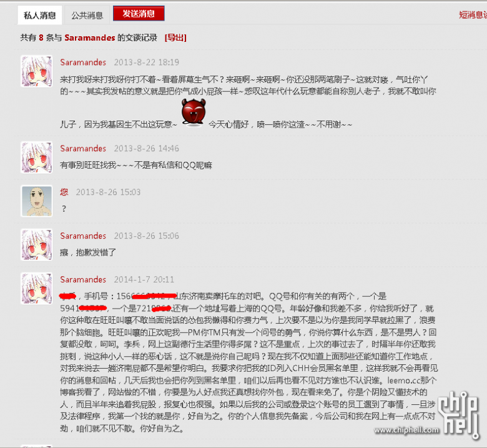The image size is (487, 448).
Task: Click your own bald-face avatar thumbnail
Action: [x=37, y=201]
